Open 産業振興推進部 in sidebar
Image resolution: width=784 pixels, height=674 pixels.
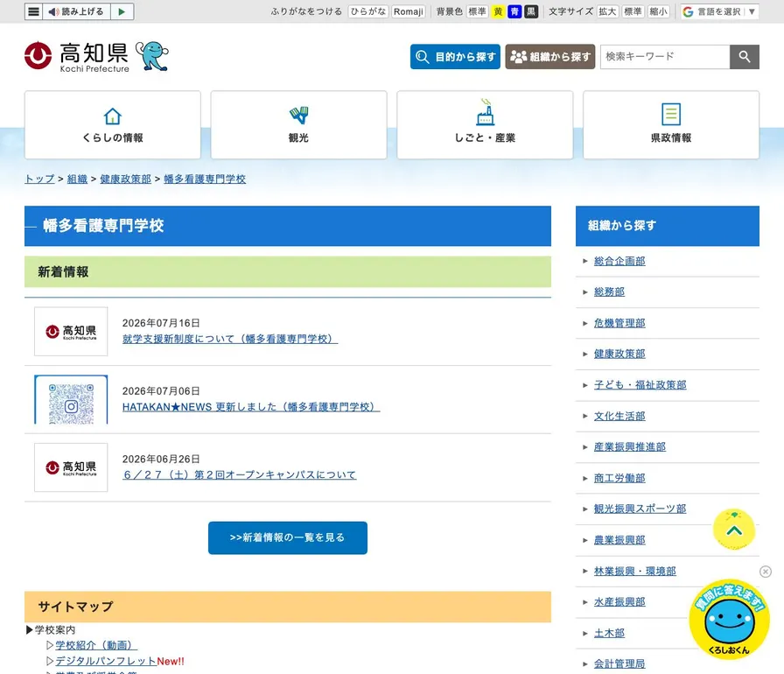click(629, 447)
